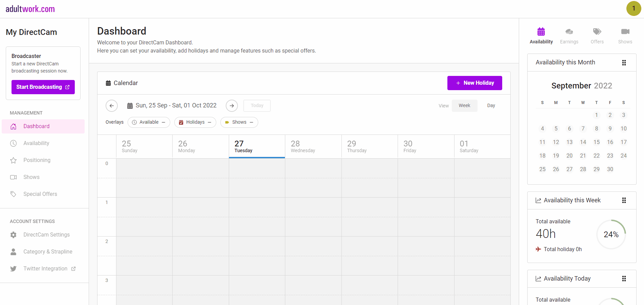Open Availability this Month options menu
Screen dimensions: 644x305
tap(624, 63)
